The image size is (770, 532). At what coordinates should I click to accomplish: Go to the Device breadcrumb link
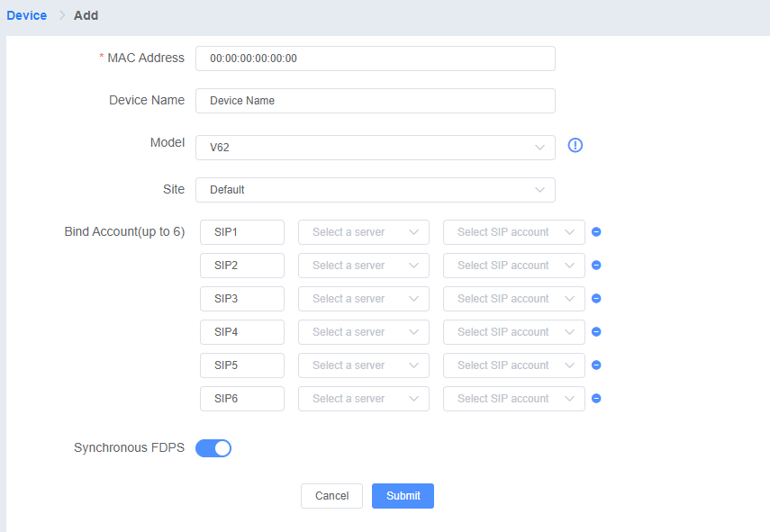[26, 15]
